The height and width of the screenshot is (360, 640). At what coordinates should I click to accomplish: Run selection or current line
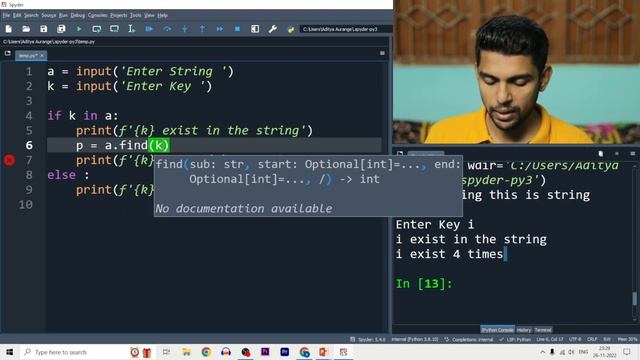click(x=131, y=29)
